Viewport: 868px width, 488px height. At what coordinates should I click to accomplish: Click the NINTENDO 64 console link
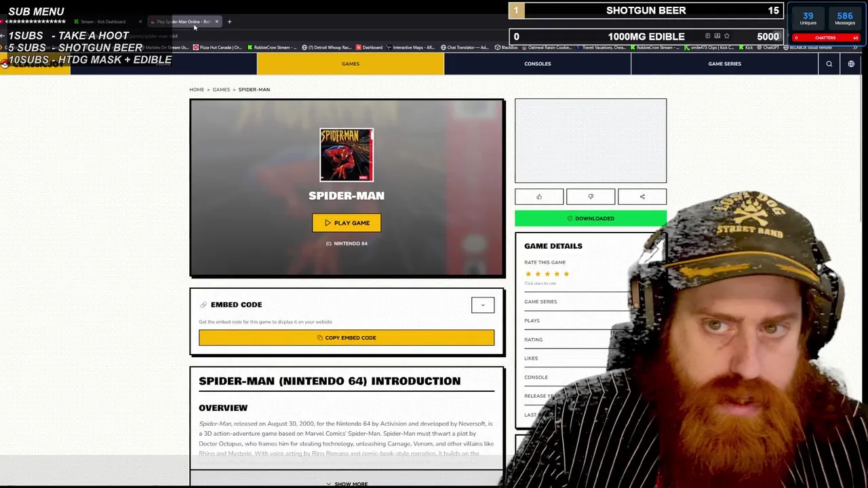tap(347, 243)
